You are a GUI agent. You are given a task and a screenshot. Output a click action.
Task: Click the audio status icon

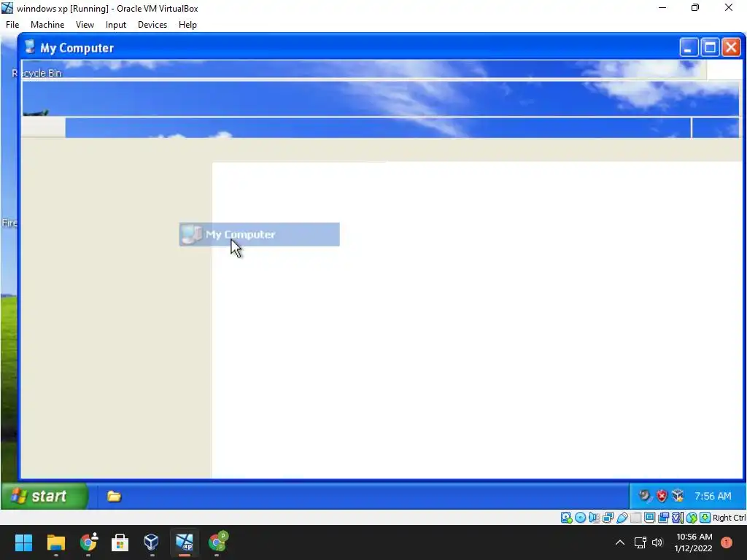click(594, 518)
